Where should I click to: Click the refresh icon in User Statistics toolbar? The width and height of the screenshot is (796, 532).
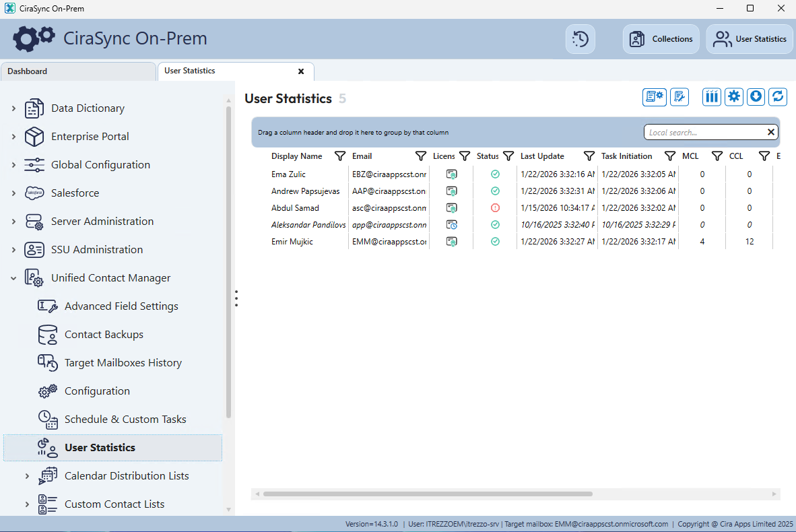[778, 97]
